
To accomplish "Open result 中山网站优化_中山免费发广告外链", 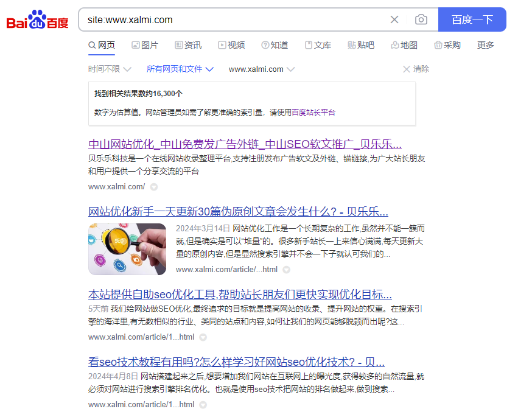I will coord(245,144).
